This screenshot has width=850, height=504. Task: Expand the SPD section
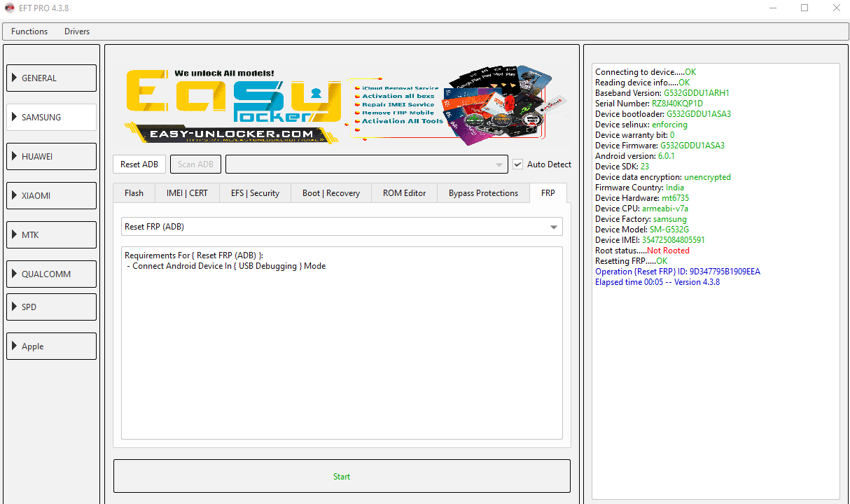tap(51, 307)
